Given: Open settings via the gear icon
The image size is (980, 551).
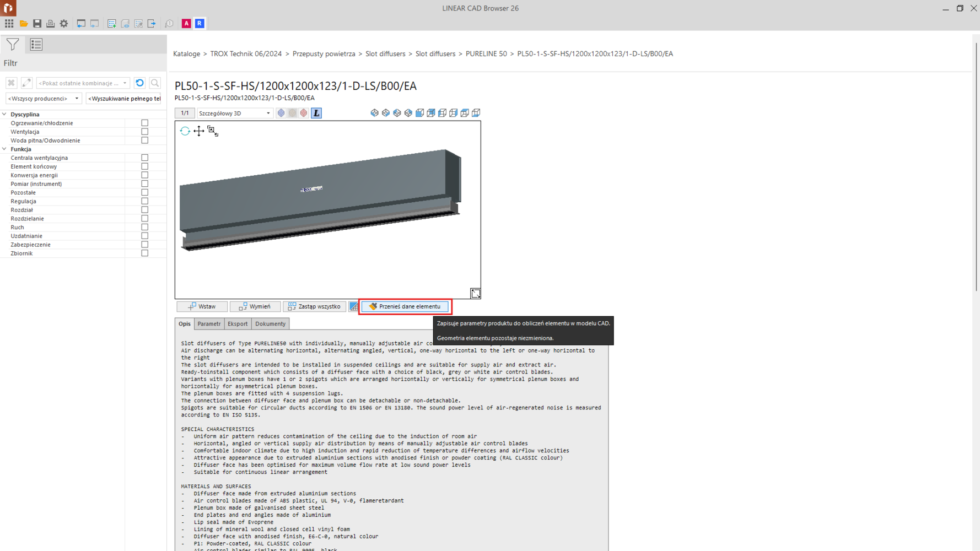Looking at the screenshot, I should coord(64,24).
